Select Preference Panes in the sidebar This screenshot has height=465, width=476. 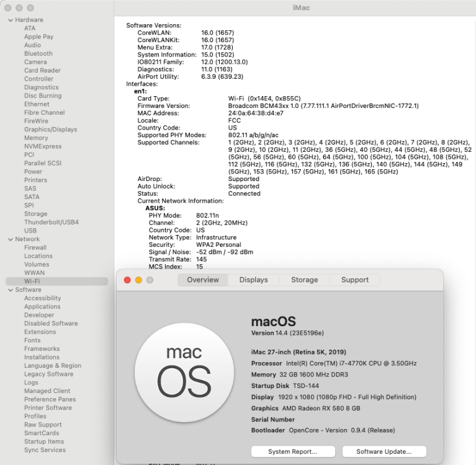tap(50, 399)
